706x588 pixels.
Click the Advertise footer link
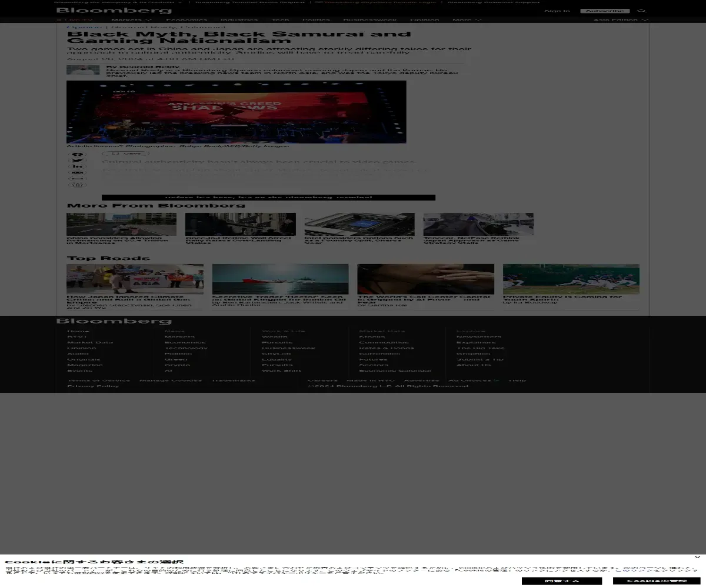pos(421,380)
